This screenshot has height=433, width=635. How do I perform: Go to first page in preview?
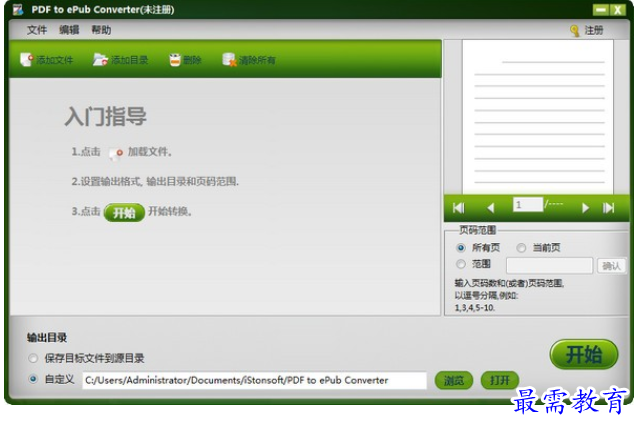pyautogui.click(x=458, y=208)
